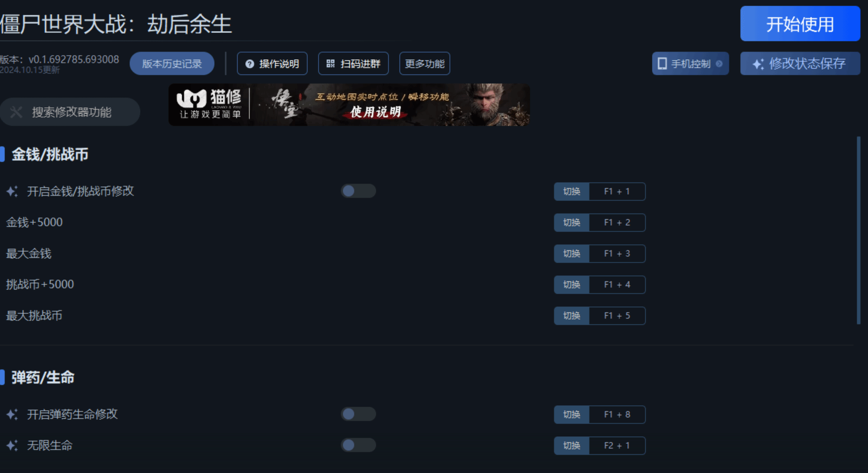Enable the 开启金钱/挑战币修改 toggle
Screen dimensions: 868x473
[x=358, y=191]
